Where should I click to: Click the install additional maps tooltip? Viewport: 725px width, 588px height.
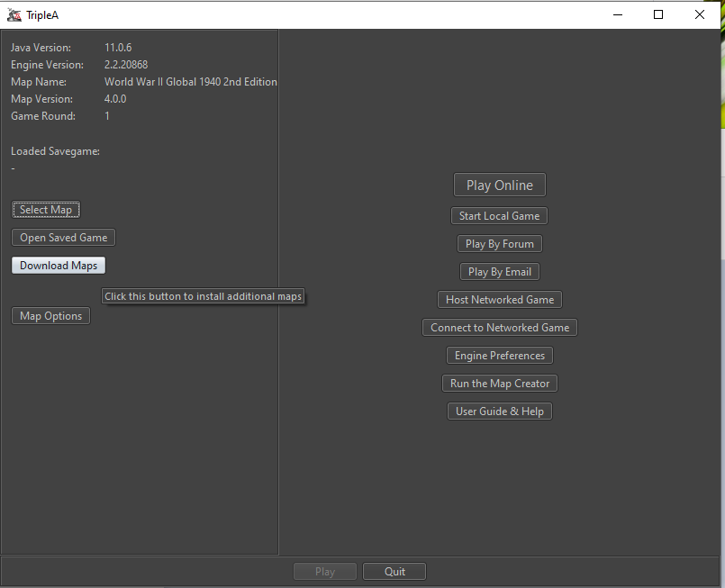[203, 296]
